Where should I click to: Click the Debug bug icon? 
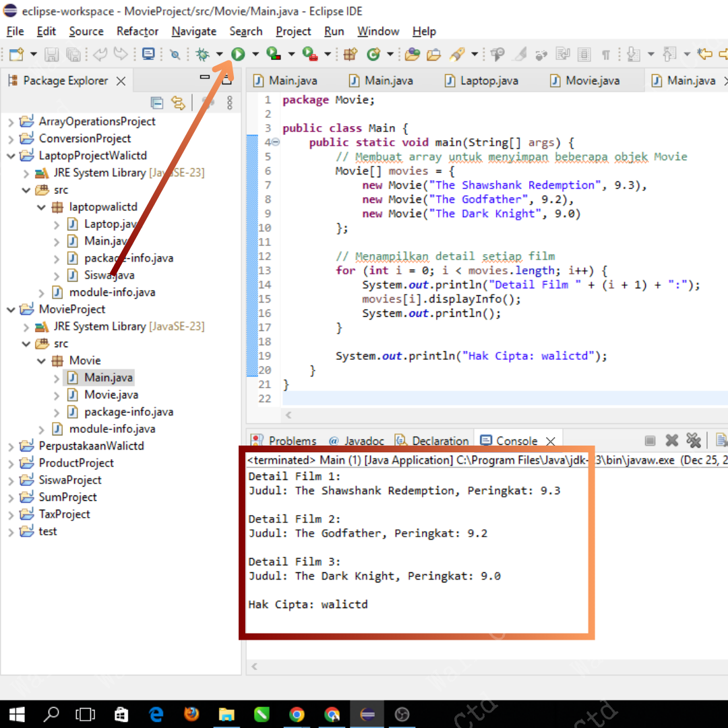tap(202, 54)
